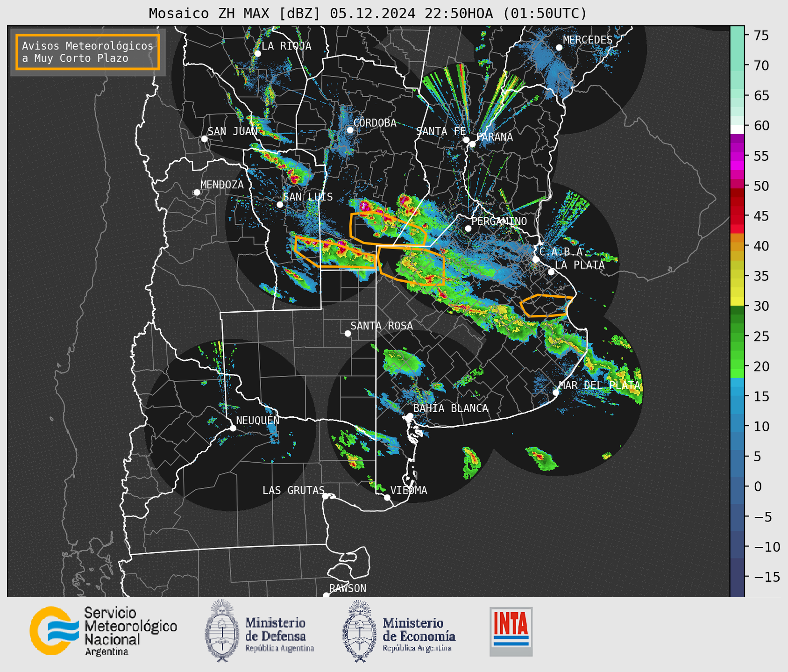788x672 pixels.
Task: Click the PARANA city label
Action: (494, 137)
